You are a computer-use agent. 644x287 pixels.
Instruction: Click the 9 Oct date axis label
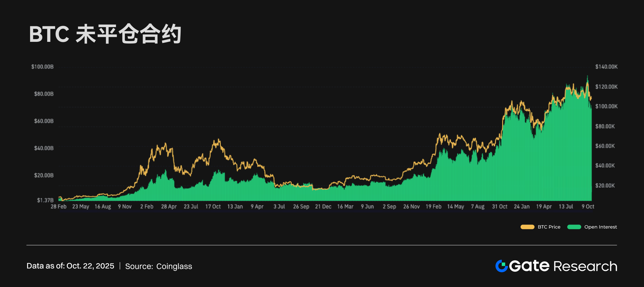[x=588, y=207]
